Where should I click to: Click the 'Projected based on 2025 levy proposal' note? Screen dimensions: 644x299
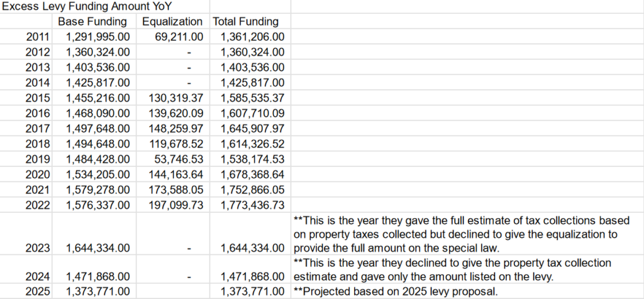point(396,292)
